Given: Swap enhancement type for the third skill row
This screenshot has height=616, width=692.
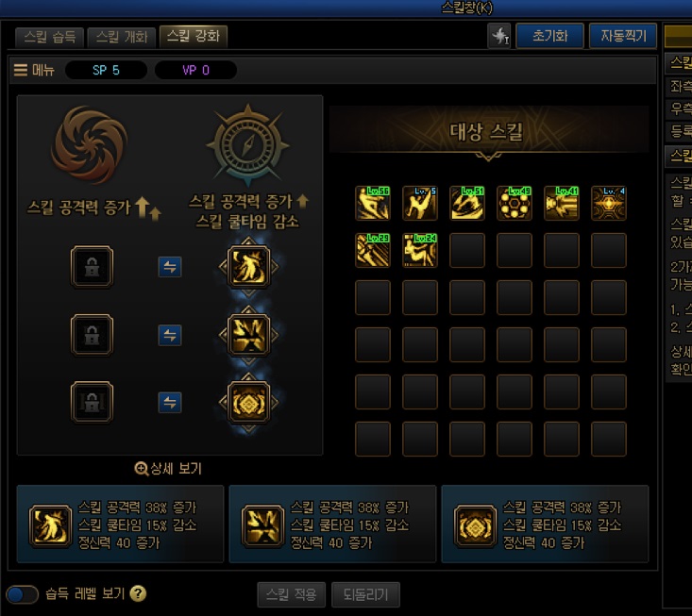Looking at the screenshot, I should pos(170,402).
